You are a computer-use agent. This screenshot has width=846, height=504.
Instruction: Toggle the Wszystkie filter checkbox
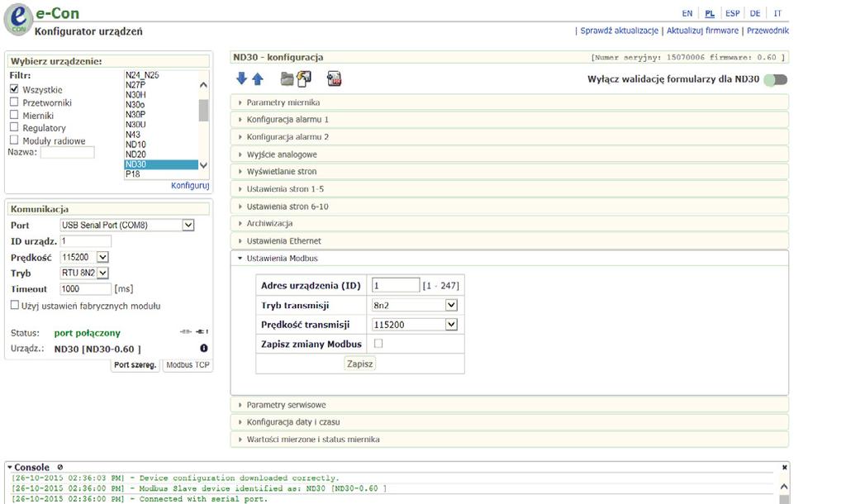point(14,89)
